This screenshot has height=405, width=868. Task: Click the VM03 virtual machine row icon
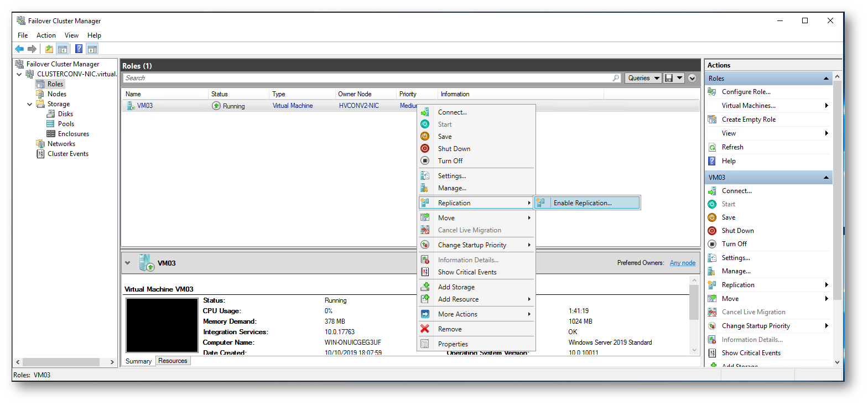[131, 106]
